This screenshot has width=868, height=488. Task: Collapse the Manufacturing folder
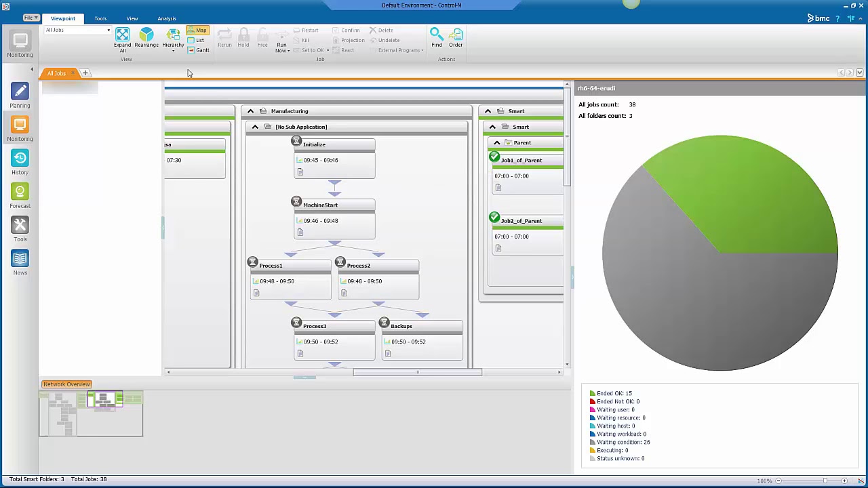250,111
